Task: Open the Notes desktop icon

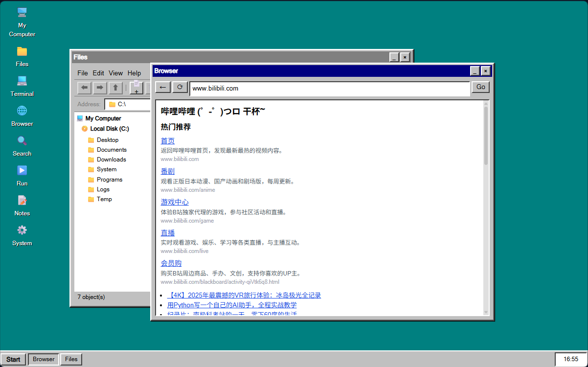Action: (22, 206)
